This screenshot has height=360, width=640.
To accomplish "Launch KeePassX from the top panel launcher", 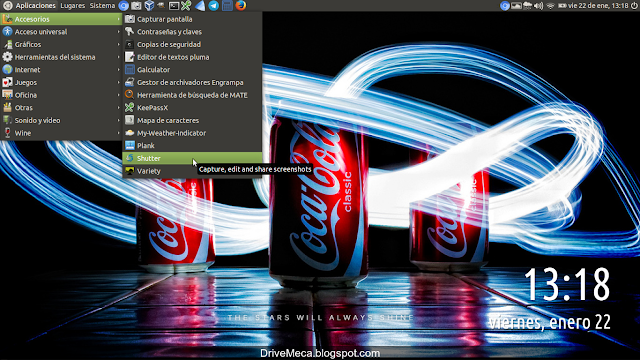I will pyautogui.click(x=186, y=6).
